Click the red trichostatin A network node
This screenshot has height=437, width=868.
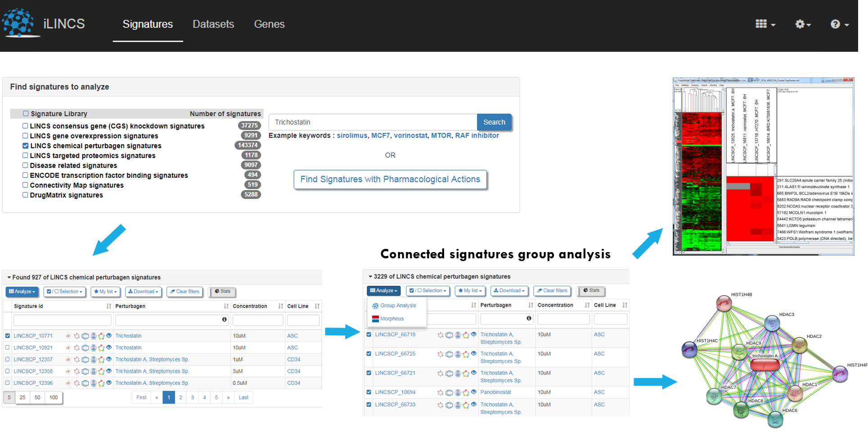point(765,365)
